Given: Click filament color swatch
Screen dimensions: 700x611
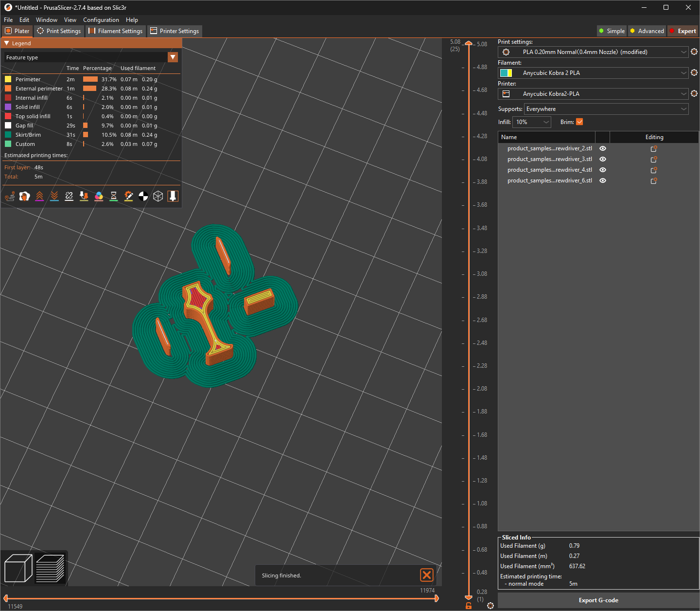Looking at the screenshot, I should [x=506, y=73].
